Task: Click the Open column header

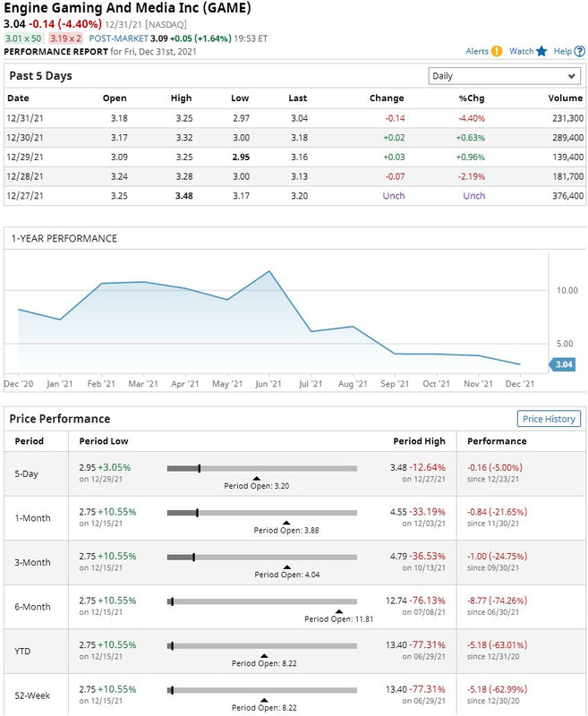Action: pyautogui.click(x=115, y=98)
